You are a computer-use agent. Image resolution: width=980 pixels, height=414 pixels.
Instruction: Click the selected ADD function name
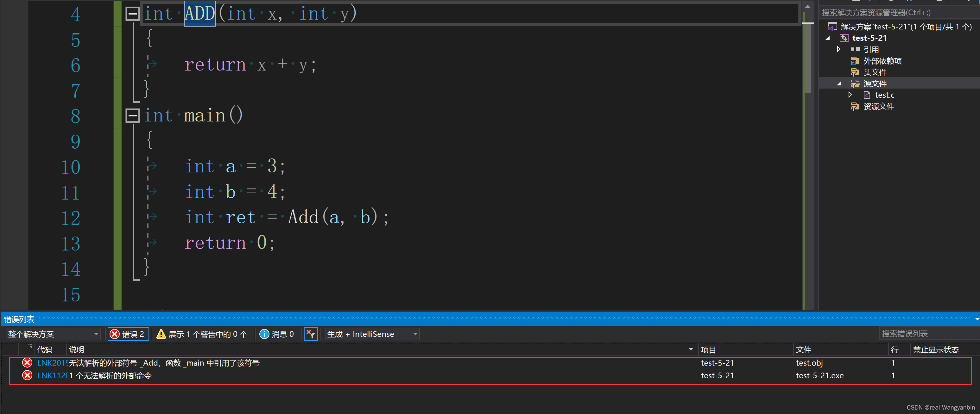200,14
